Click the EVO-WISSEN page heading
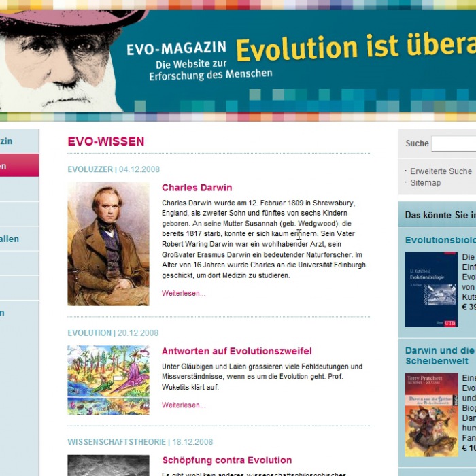This screenshot has height=476, width=476. [x=105, y=141]
